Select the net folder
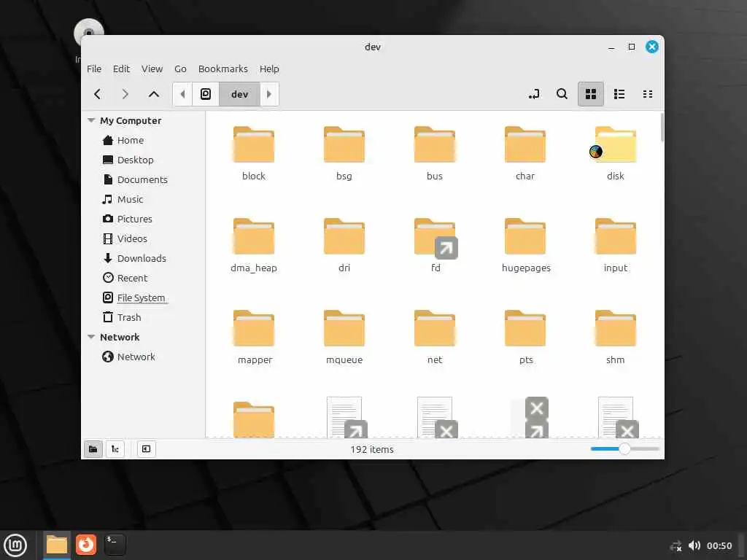This screenshot has height=560, width=747. 435,337
